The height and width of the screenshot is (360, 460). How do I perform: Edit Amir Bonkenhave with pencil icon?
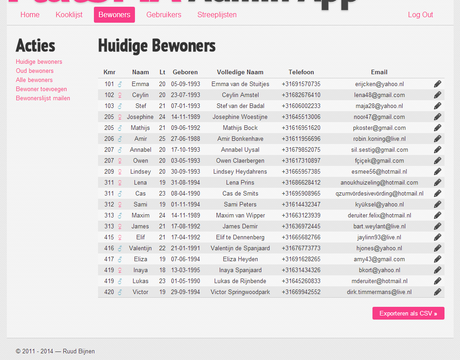(x=437, y=139)
